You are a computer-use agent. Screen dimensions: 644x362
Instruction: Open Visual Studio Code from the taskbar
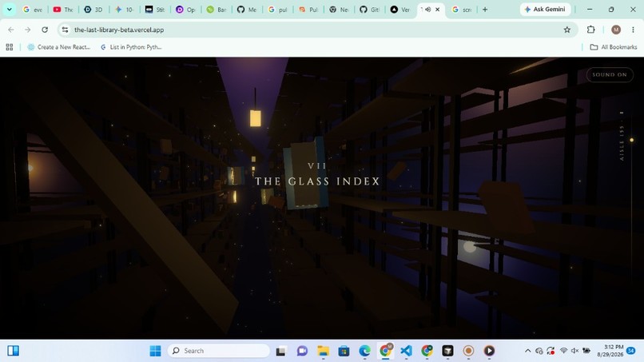406,351
